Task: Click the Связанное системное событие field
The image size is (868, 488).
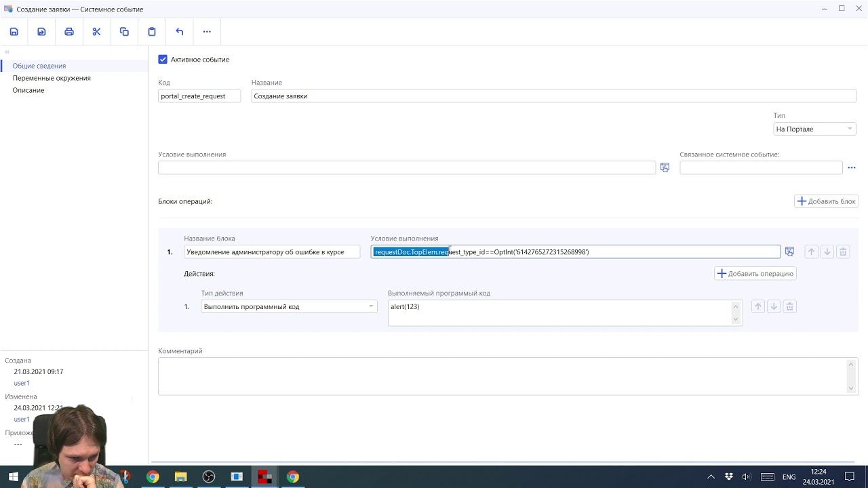Action: point(761,167)
